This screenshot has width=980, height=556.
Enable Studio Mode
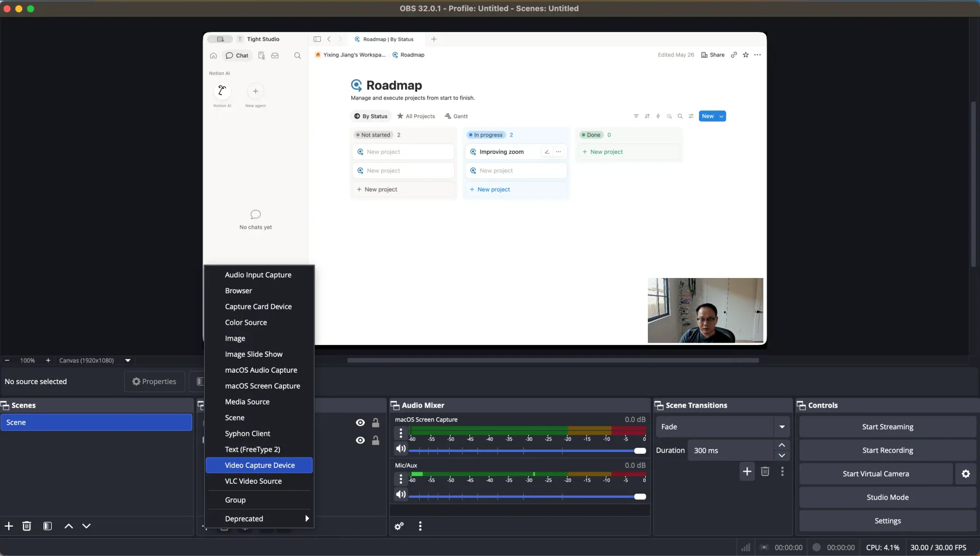coord(887,497)
